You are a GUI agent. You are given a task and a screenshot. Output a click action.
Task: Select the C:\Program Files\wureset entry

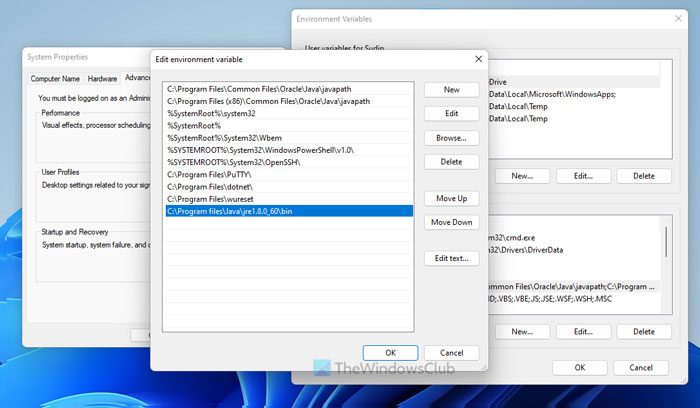pos(289,199)
